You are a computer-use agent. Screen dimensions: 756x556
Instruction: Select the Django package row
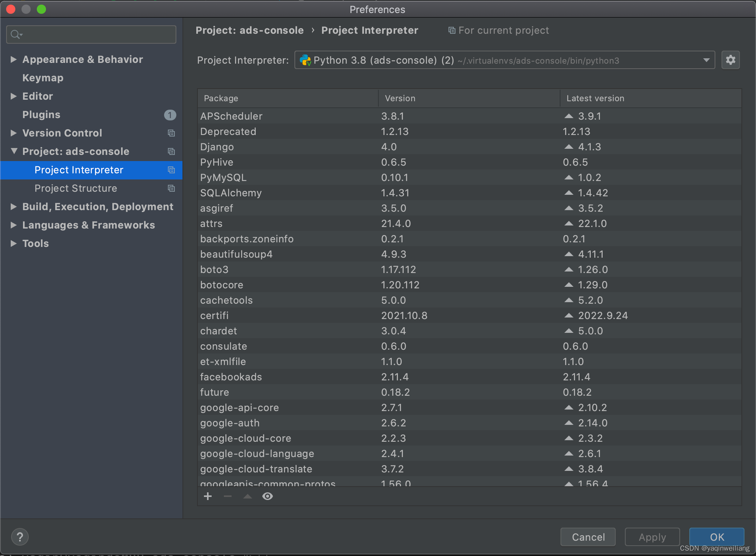click(x=470, y=147)
